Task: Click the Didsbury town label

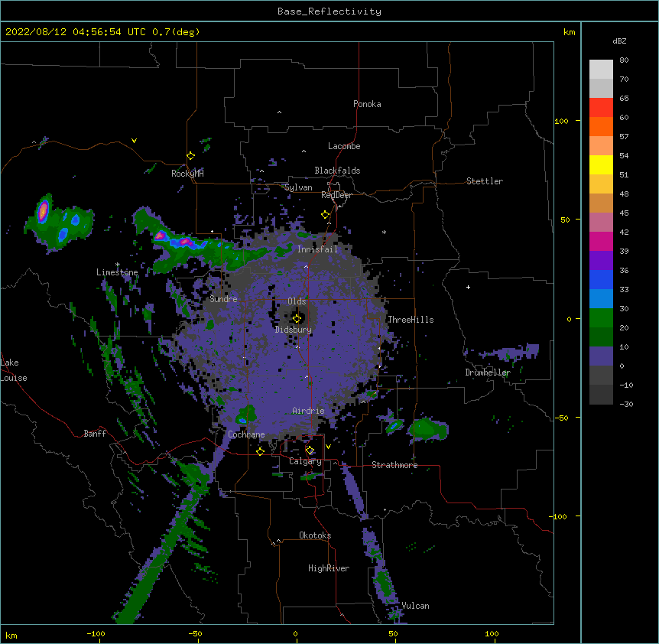Action: 294,330
